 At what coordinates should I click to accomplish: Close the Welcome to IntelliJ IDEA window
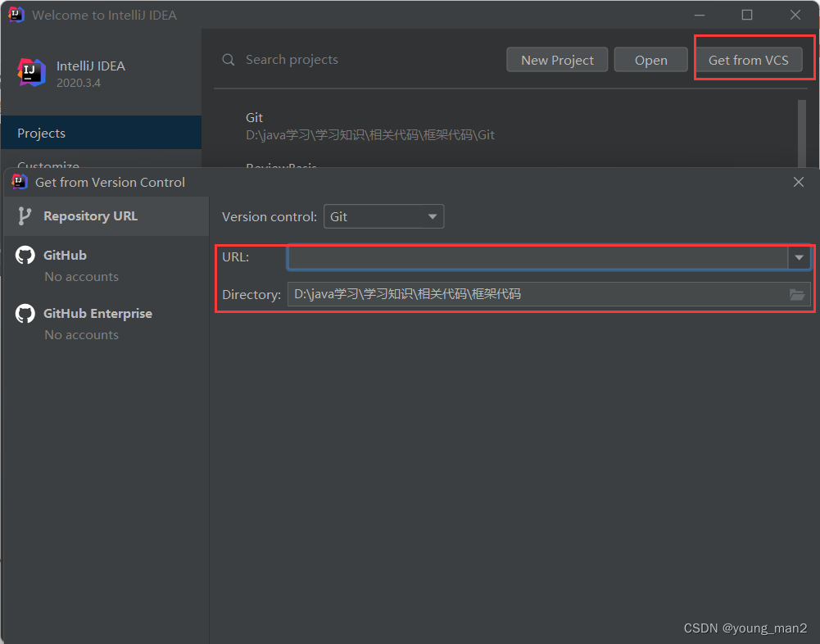pyautogui.click(x=795, y=15)
